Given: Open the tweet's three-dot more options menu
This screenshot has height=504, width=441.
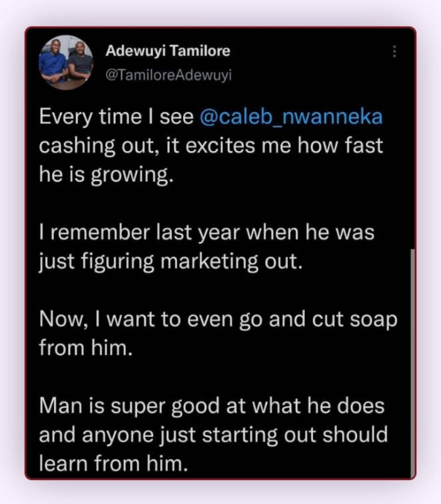Looking at the screenshot, I should [394, 52].
